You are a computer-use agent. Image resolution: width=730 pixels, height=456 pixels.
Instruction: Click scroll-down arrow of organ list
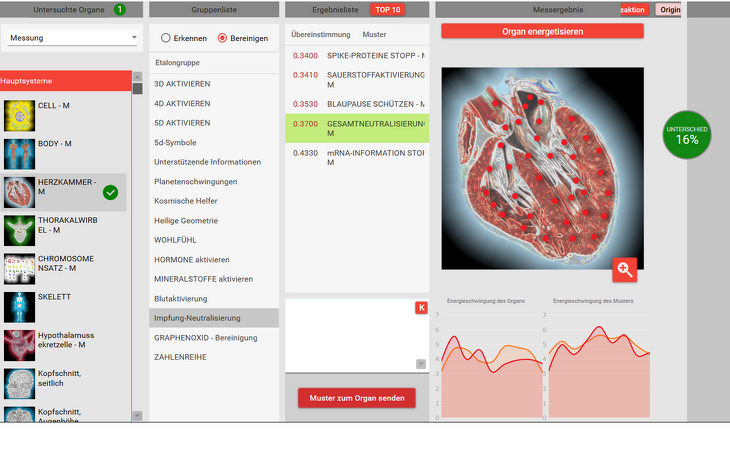tap(137, 415)
